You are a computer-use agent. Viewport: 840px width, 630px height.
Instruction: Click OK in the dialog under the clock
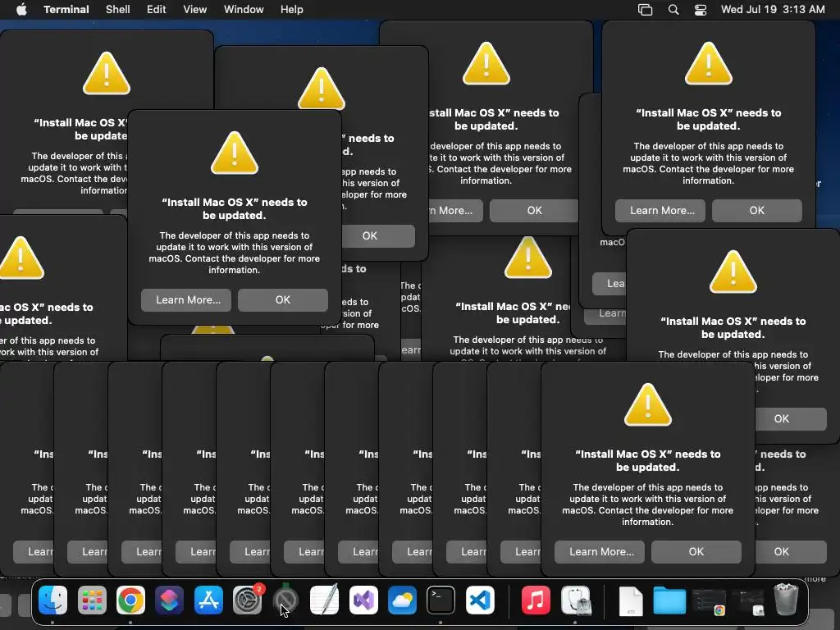click(757, 211)
